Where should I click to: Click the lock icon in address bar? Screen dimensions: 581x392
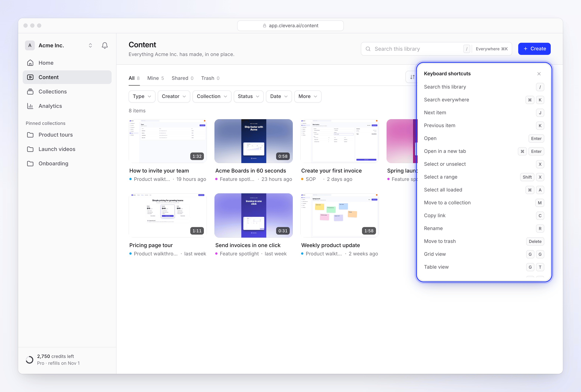pyautogui.click(x=264, y=26)
